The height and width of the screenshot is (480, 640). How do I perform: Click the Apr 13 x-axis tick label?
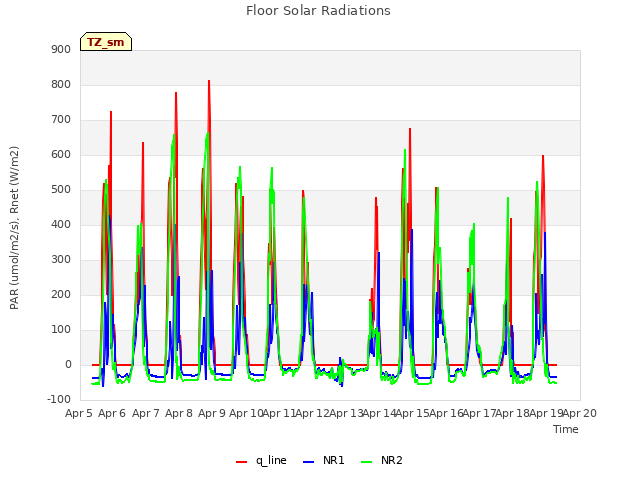346,413
